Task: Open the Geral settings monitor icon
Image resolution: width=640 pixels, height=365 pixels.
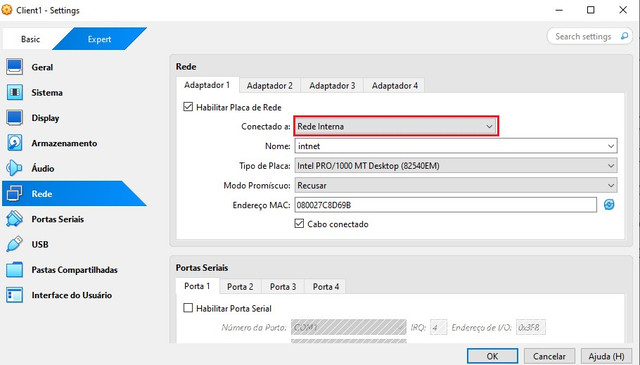Action: 15,67
